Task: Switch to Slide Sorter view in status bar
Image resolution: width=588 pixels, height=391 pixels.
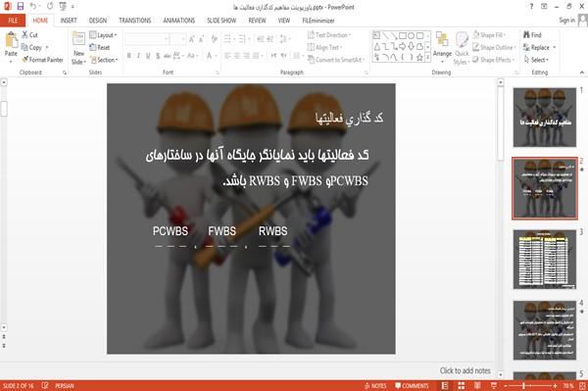Action: [x=462, y=386]
